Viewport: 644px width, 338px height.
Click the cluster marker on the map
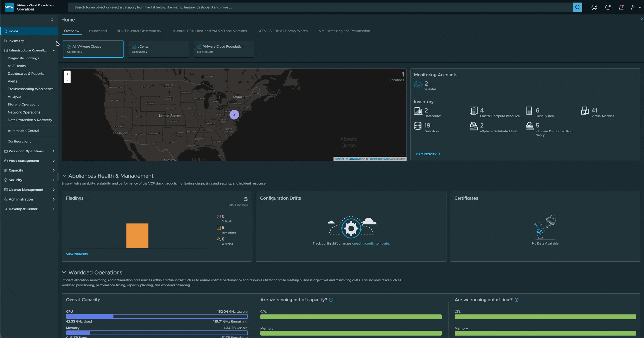(234, 114)
